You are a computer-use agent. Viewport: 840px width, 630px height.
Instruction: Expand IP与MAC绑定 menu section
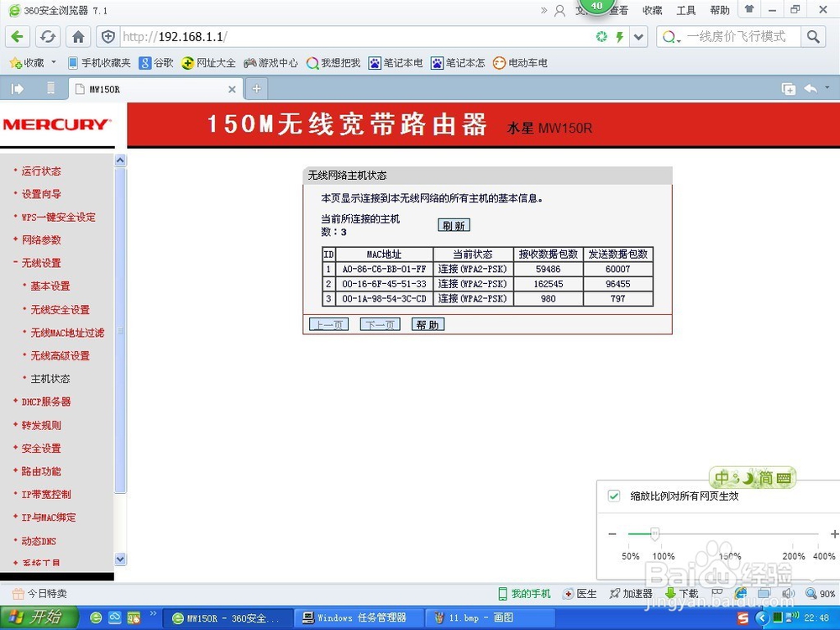click(x=49, y=517)
